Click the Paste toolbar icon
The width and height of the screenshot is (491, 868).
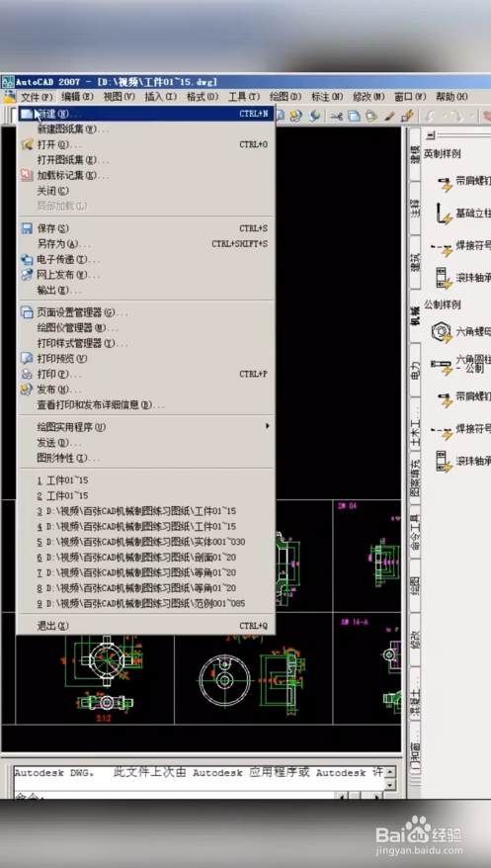(x=371, y=116)
